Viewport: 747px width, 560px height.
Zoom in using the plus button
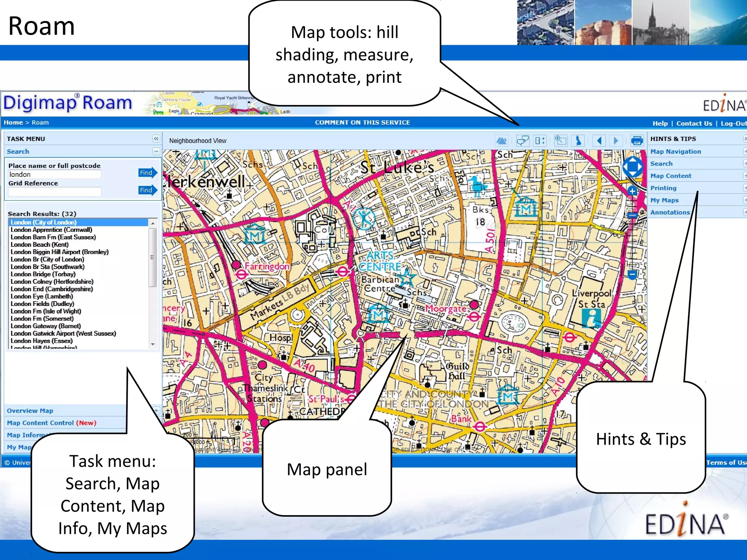(x=632, y=191)
